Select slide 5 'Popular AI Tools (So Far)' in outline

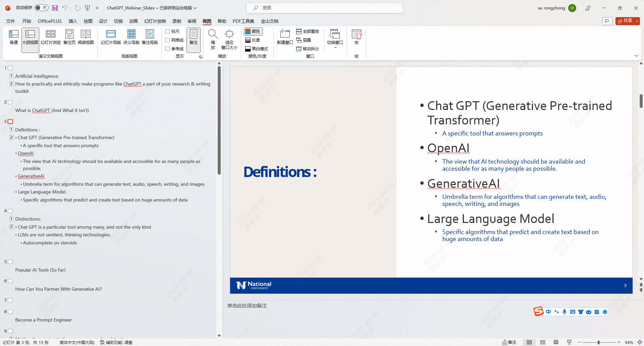coord(40,270)
